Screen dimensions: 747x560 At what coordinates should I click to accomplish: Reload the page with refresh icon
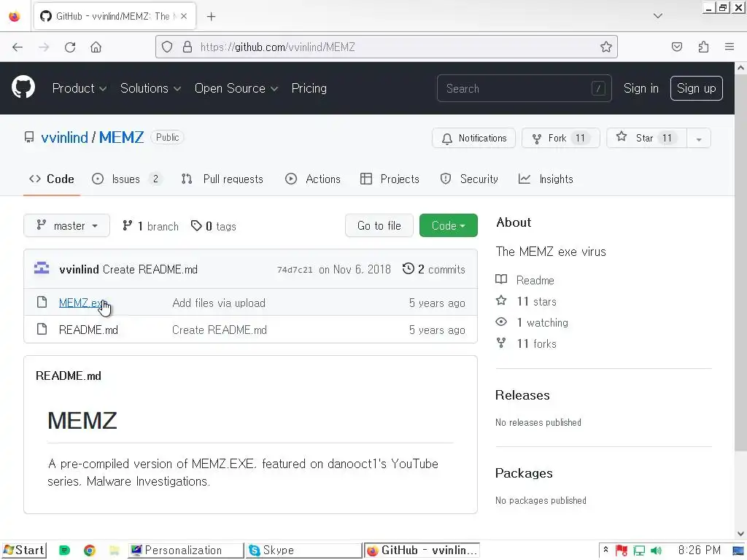pyautogui.click(x=70, y=47)
